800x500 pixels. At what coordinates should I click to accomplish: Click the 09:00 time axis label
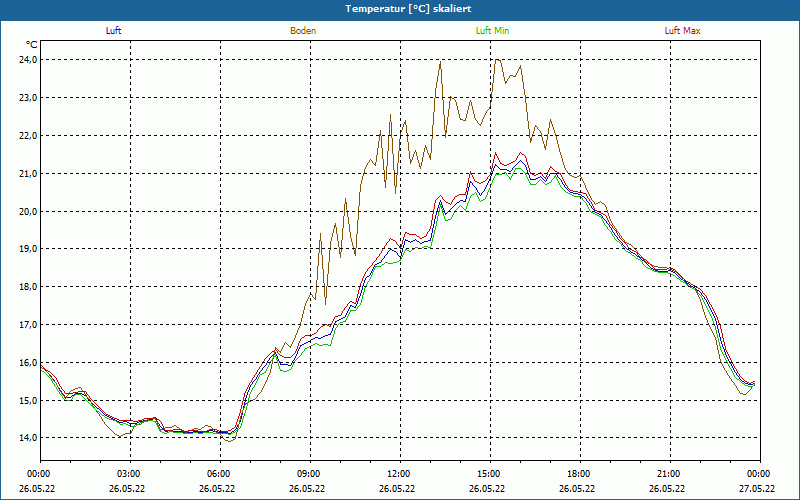point(310,474)
